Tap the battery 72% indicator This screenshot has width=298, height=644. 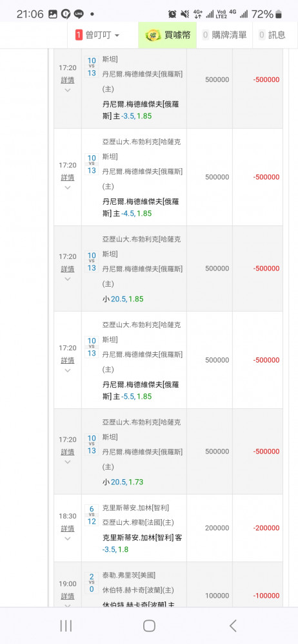(x=267, y=14)
